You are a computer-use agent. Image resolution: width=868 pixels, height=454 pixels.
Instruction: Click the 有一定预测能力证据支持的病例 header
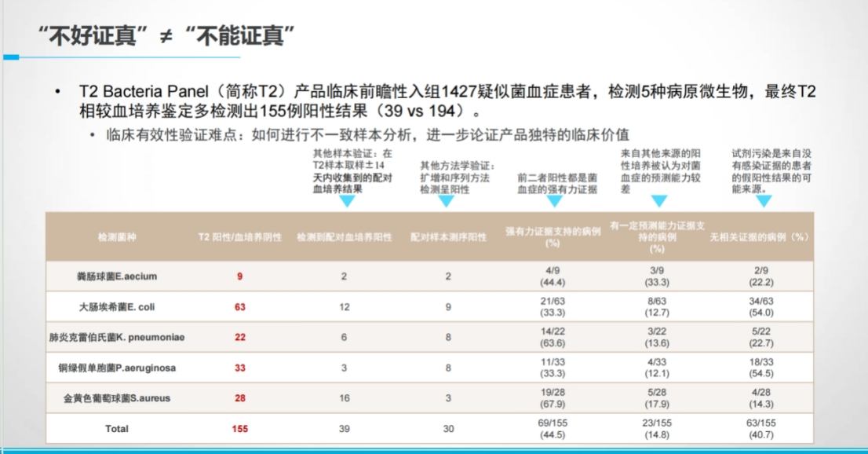tap(657, 237)
